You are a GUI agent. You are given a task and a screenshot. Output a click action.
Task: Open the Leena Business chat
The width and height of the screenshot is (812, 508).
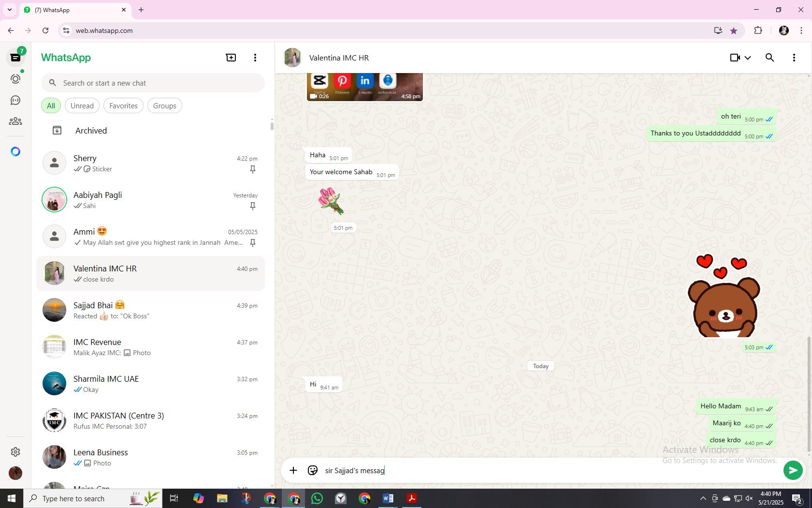[150, 457]
